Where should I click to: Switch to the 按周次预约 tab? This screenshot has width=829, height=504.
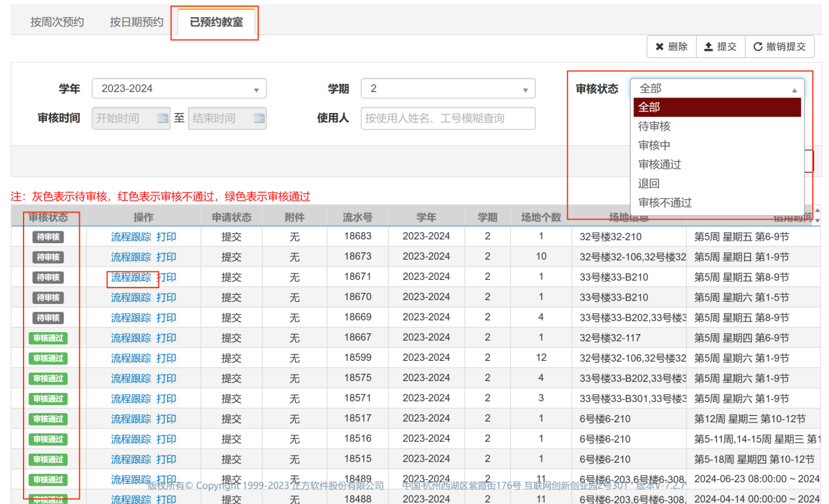point(57,22)
